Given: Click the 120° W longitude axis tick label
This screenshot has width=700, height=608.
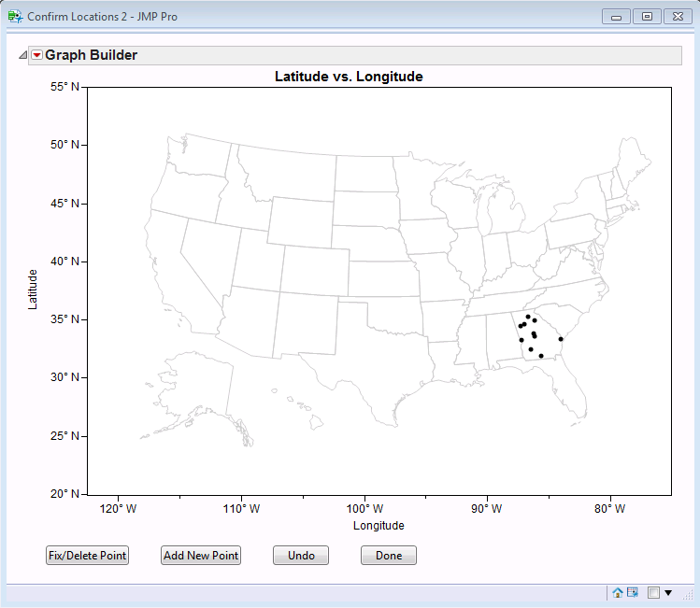Looking at the screenshot, I should coord(119,508).
